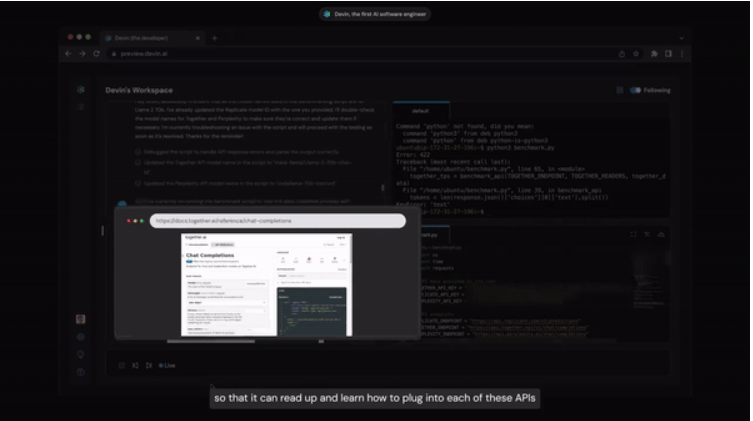Click the user avatar in left sidebar

[81, 319]
